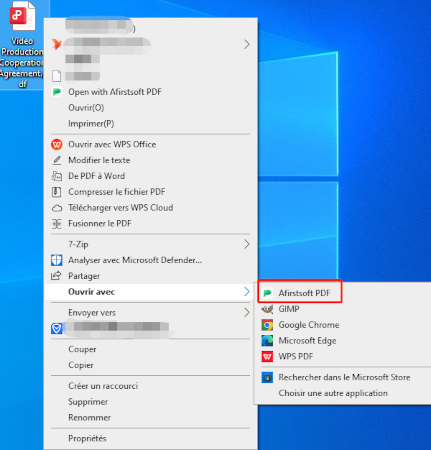Select Fusionner le PDF

click(150, 224)
